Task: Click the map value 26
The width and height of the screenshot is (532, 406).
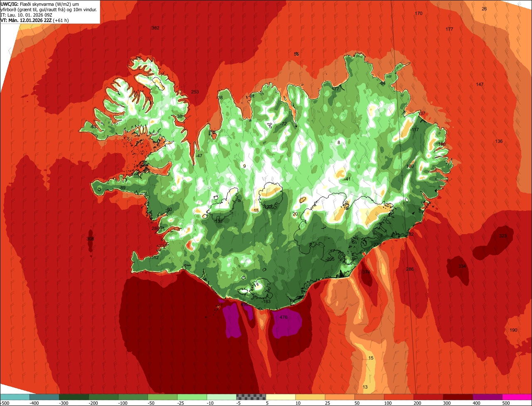Action: [484, 9]
